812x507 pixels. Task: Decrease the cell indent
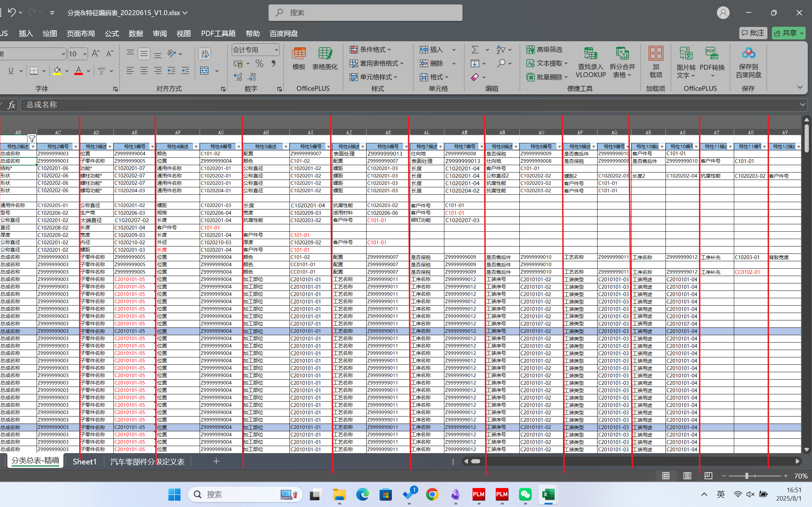tap(171, 71)
